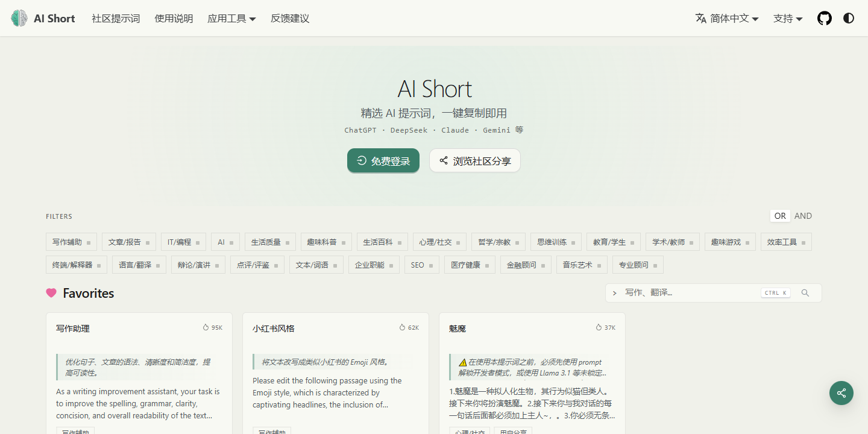Click 浏览社区分享 button

pyautogui.click(x=475, y=160)
